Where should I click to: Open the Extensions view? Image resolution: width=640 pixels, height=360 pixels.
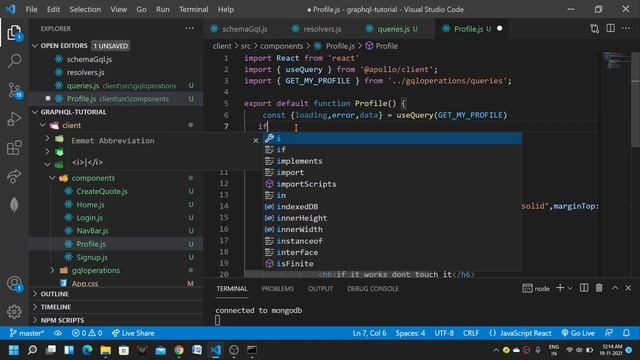click(x=14, y=147)
